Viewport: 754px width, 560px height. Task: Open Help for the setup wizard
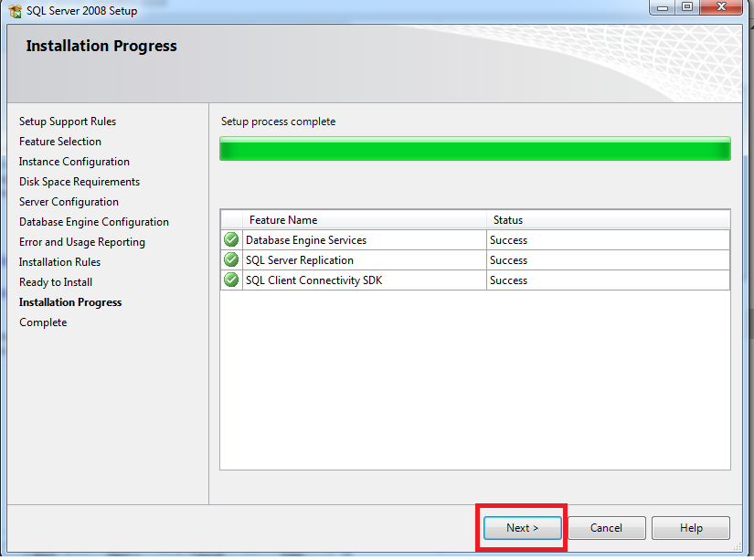pos(691,528)
